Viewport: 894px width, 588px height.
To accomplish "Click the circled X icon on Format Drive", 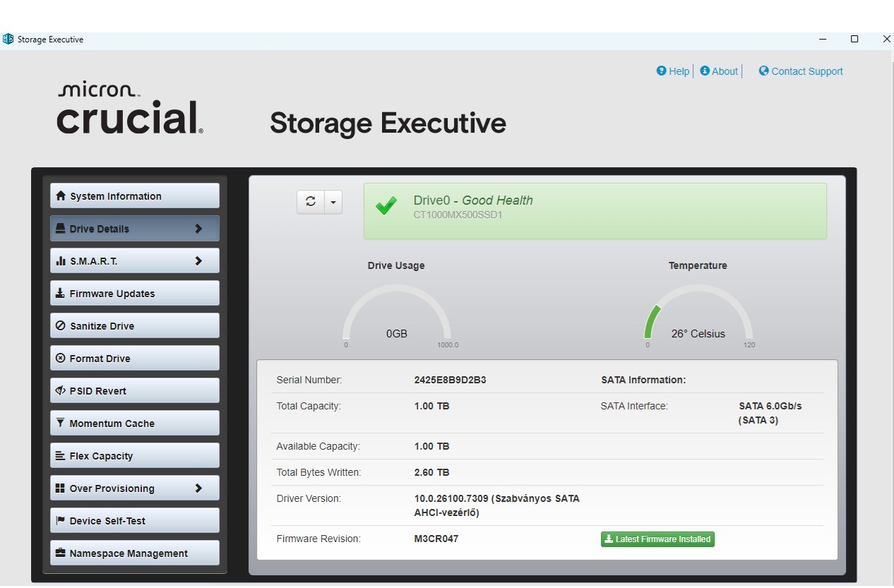I will pyautogui.click(x=61, y=358).
